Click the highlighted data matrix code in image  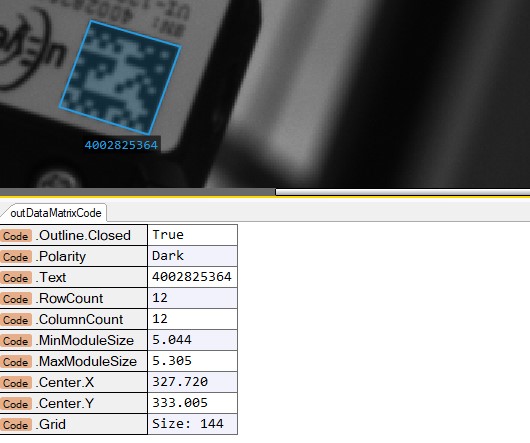coord(120,77)
